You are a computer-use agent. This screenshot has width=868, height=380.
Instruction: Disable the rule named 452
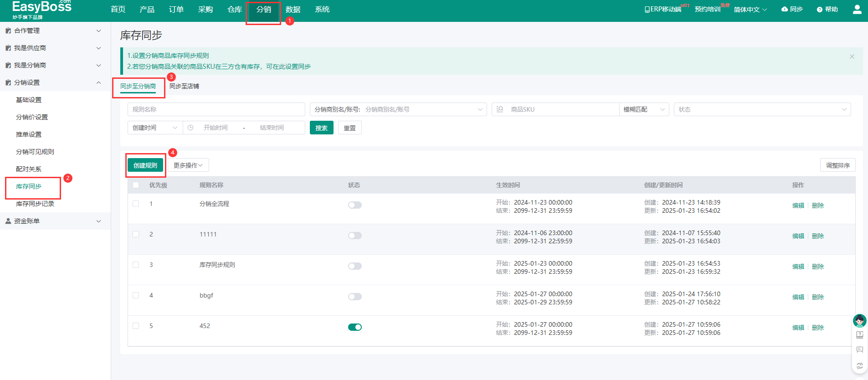click(354, 327)
